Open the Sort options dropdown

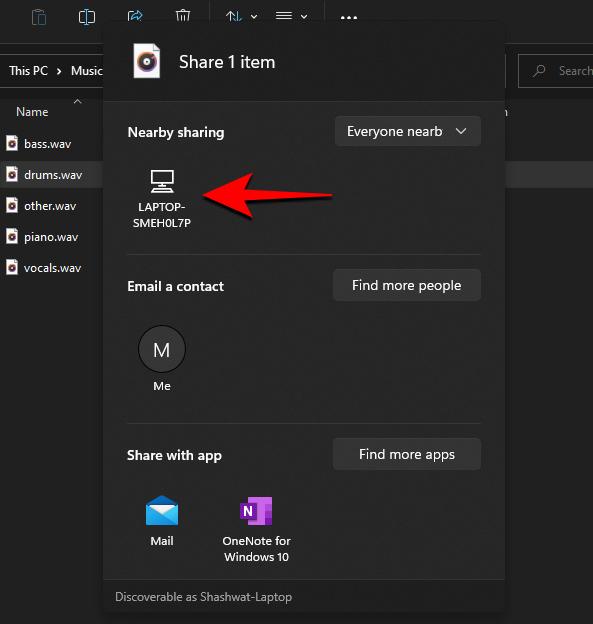[241, 17]
